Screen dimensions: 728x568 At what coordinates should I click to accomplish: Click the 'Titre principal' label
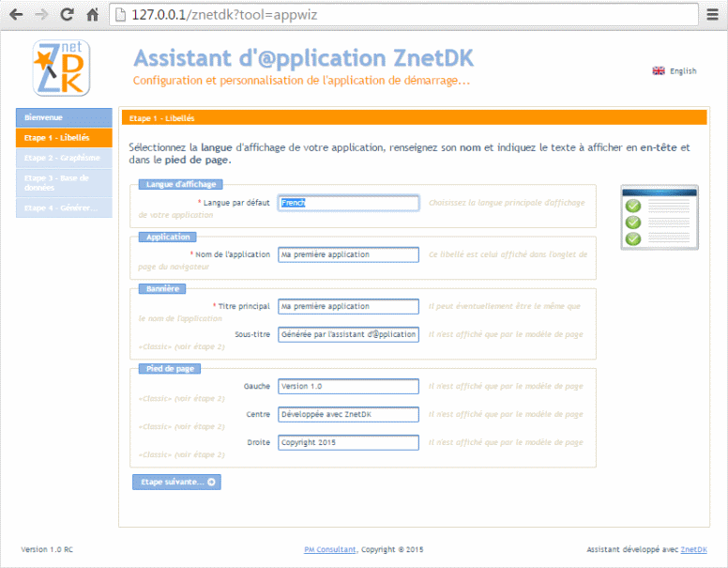244,306
